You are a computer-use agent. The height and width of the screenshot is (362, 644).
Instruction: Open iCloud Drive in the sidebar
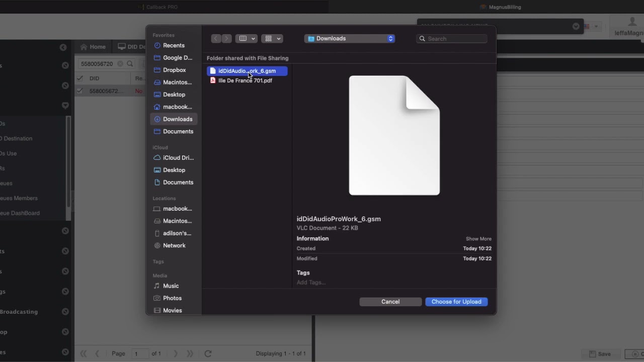pyautogui.click(x=174, y=157)
